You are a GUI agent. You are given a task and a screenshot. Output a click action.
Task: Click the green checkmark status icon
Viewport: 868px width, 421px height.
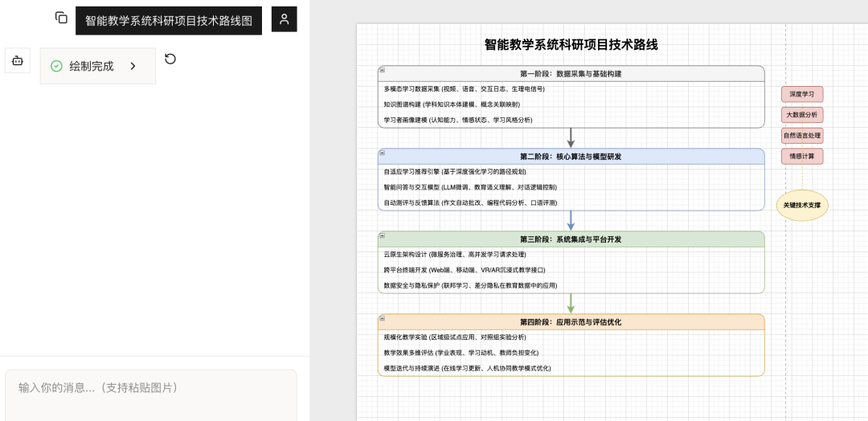(x=56, y=67)
